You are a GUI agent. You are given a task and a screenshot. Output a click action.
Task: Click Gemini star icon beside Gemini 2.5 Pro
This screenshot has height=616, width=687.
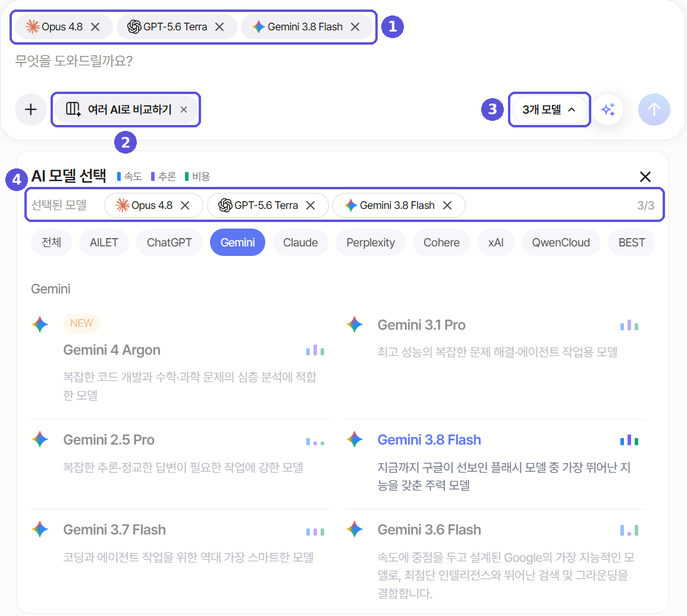(40, 439)
